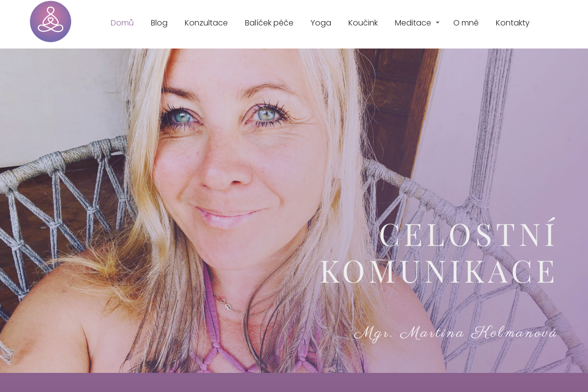Click the purple band below hero image
This screenshot has width=588, height=392.
coord(294,383)
